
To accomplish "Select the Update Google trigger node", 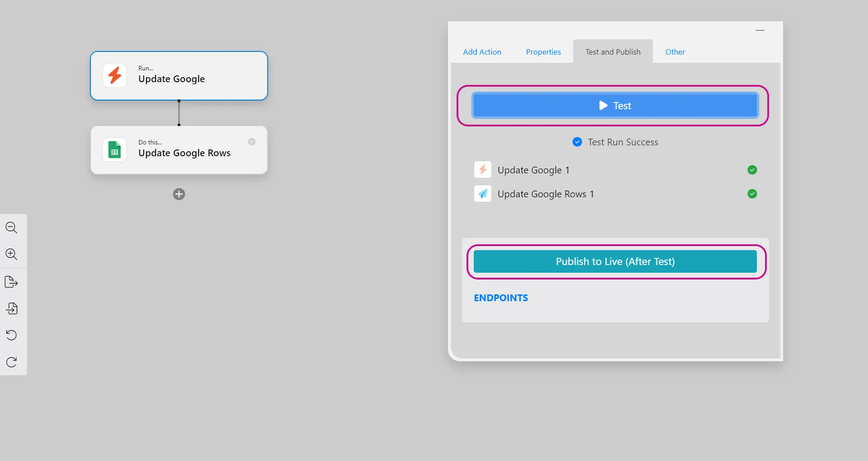I will (x=179, y=76).
